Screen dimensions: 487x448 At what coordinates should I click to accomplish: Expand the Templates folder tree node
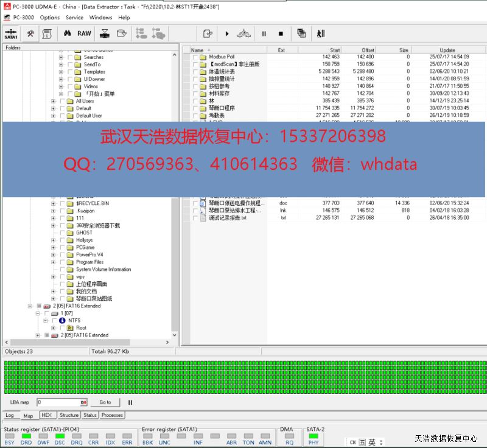coord(61,72)
